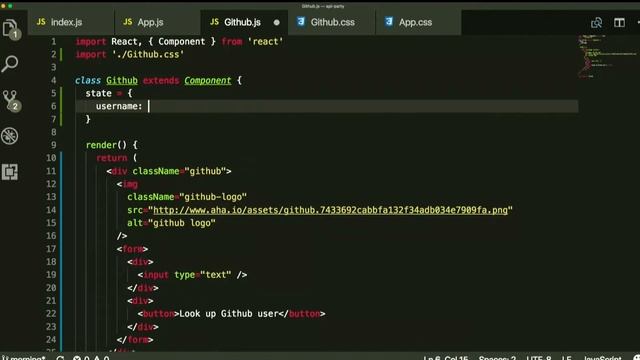Switch to the App.css tab
The height and width of the screenshot is (360, 640).
(x=418, y=22)
